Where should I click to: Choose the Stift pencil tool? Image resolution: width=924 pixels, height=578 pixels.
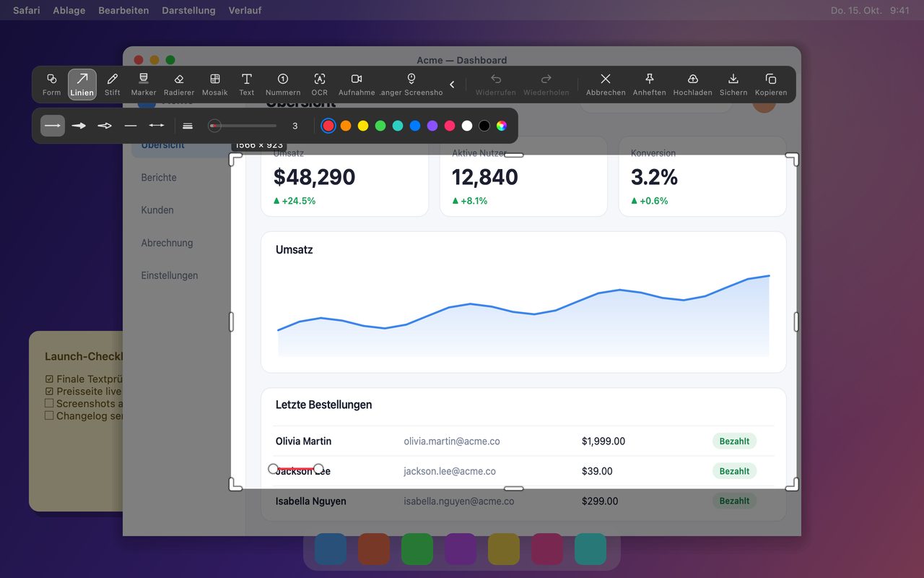(112, 84)
